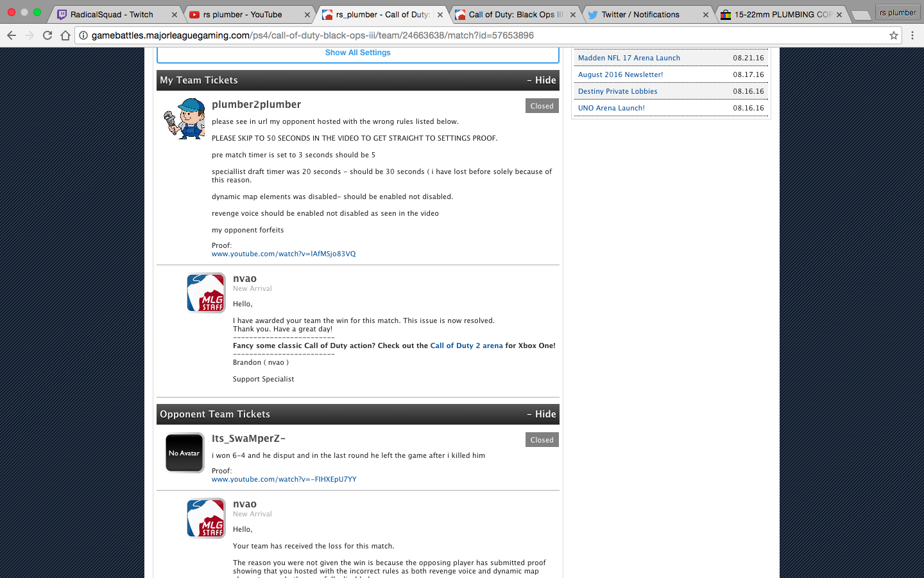Switch to the 15-22mm PLUMBING tab
This screenshot has height=578, width=924.
(x=783, y=14)
